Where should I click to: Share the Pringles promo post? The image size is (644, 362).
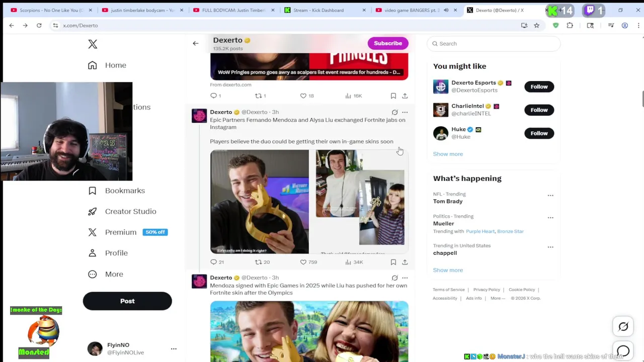tap(405, 96)
